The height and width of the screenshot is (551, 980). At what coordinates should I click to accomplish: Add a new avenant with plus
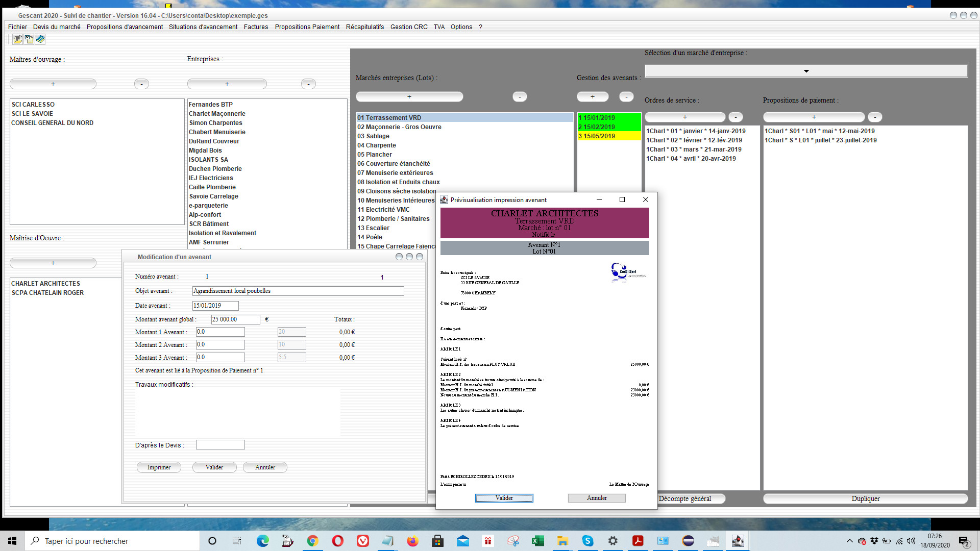(x=593, y=96)
